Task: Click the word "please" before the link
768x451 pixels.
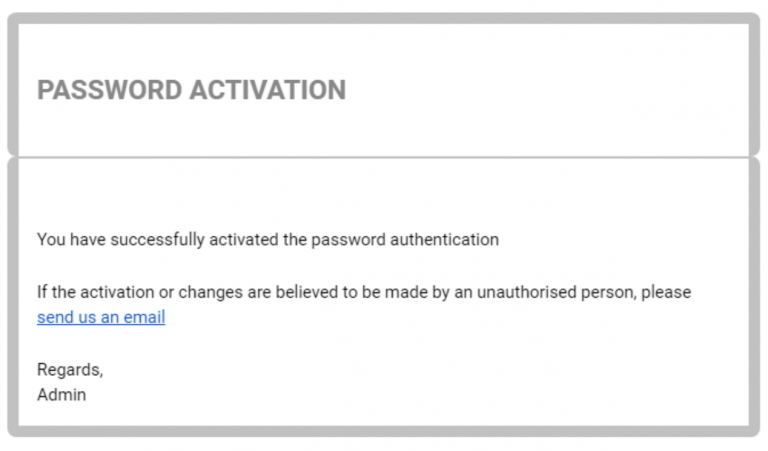Action: pyautogui.click(x=667, y=293)
